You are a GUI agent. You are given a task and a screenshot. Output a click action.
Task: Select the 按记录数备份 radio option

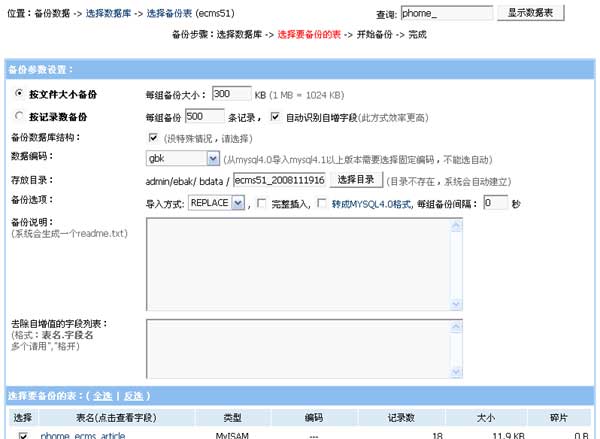(x=19, y=116)
